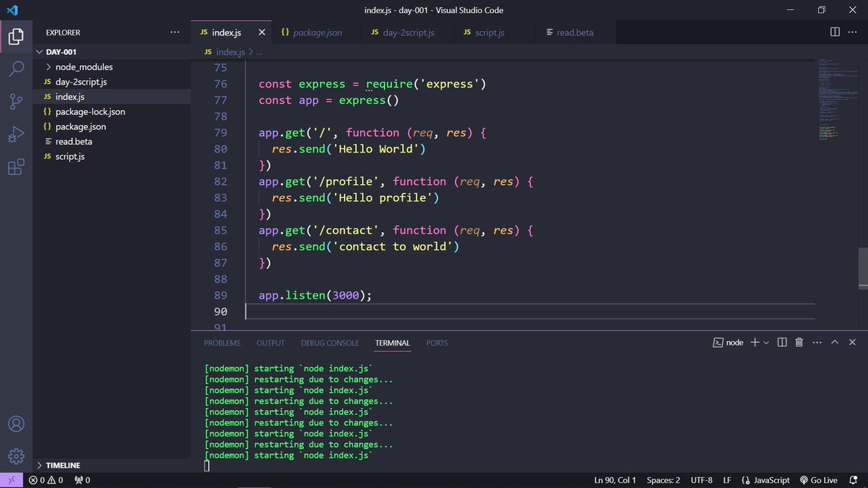The width and height of the screenshot is (868, 488).
Task: Open editor more actions ellipsis
Action: coord(853,33)
